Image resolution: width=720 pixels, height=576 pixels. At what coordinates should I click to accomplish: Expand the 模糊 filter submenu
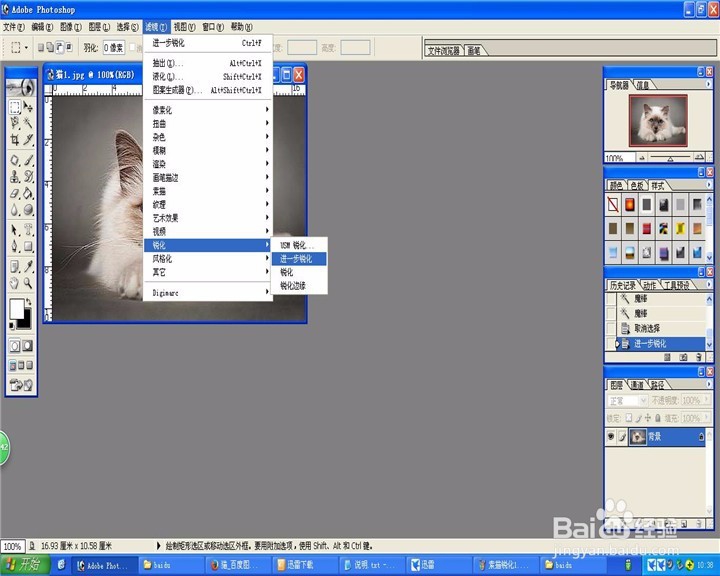click(208, 150)
